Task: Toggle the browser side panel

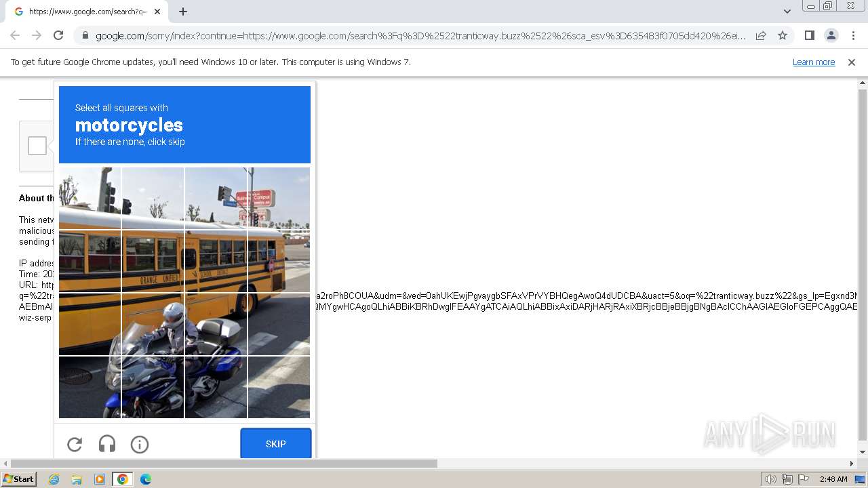Action: click(x=809, y=35)
